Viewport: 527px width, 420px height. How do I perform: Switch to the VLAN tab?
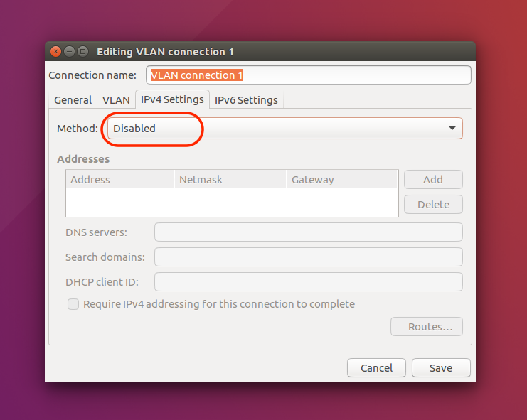tap(116, 100)
